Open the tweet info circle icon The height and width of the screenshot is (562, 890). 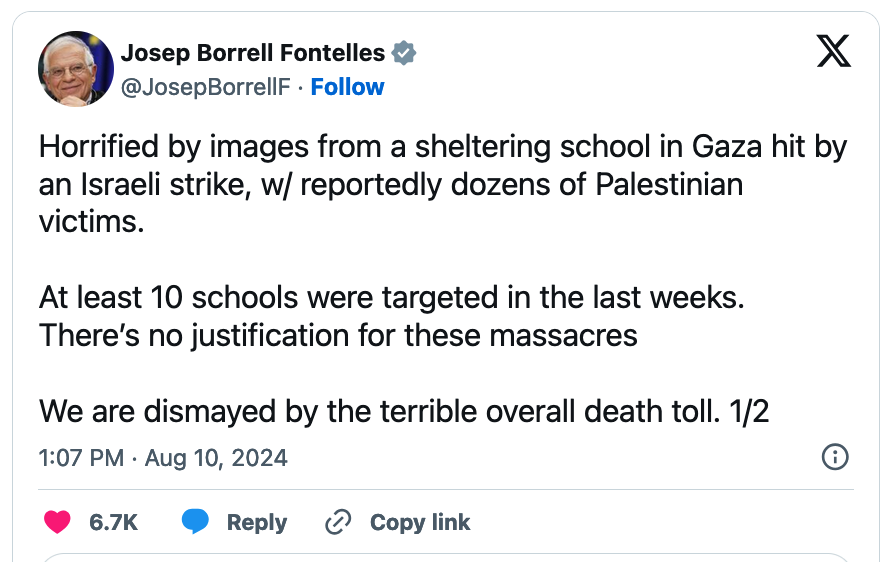click(x=834, y=458)
